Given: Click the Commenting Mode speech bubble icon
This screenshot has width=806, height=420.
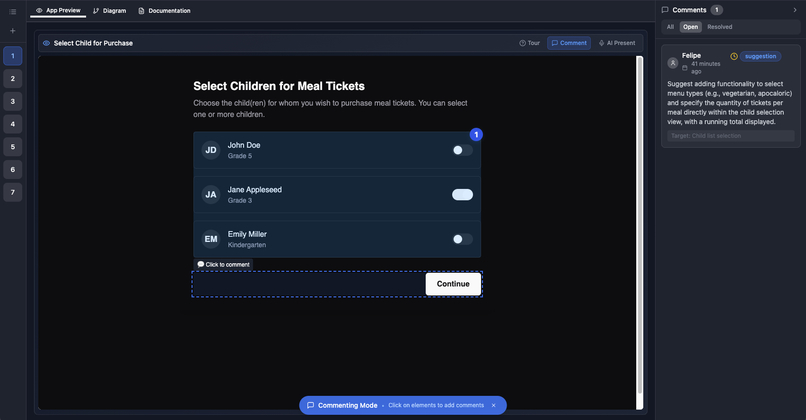Looking at the screenshot, I should pos(310,405).
